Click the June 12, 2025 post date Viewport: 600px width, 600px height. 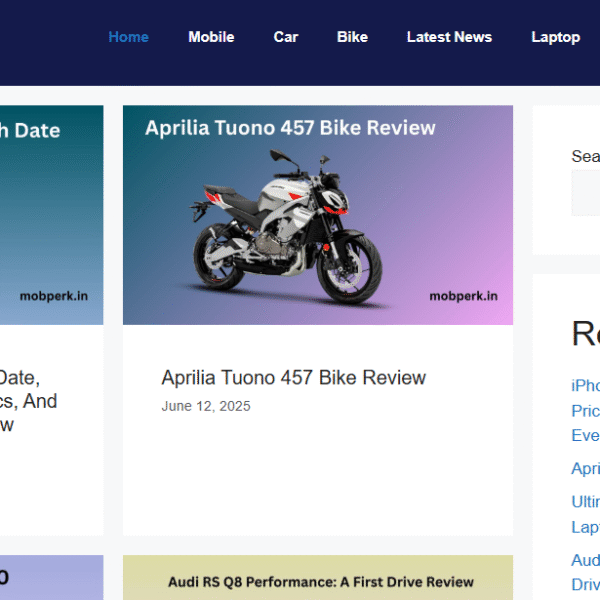pos(206,406)
